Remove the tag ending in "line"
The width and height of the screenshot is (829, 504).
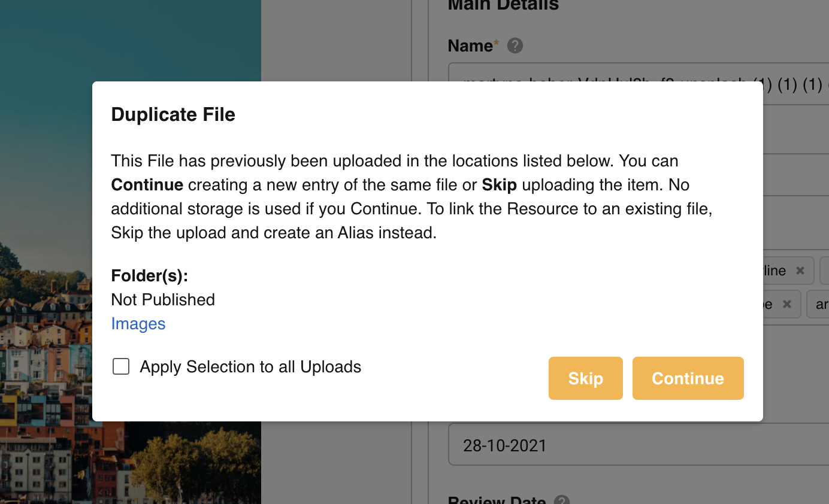pyautogui.click(x=800, y=271)
